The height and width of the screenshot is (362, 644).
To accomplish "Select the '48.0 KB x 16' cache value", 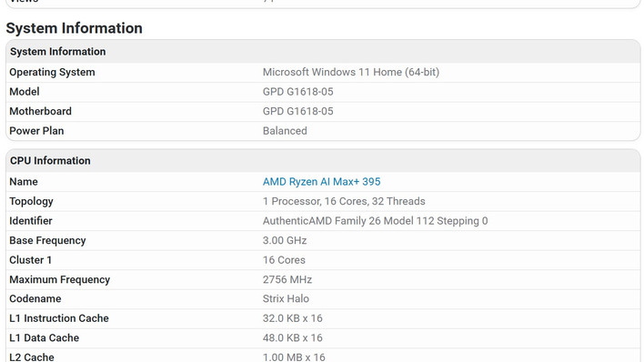I will point(292,337).
